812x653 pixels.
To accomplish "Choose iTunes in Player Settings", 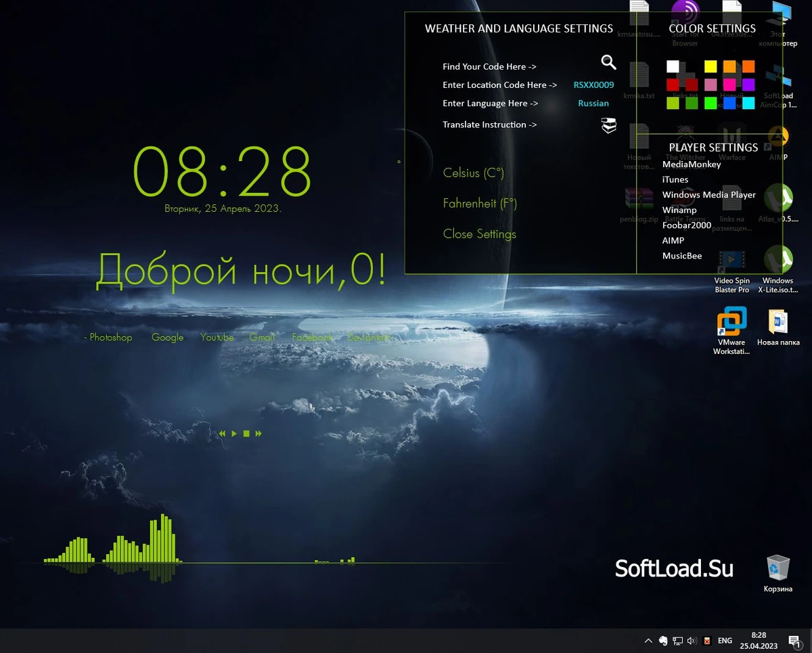I will tap(675, 179).
